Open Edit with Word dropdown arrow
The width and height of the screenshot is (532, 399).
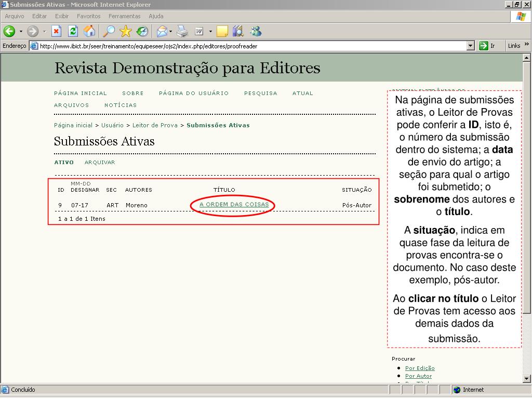[x=210, y=32]
